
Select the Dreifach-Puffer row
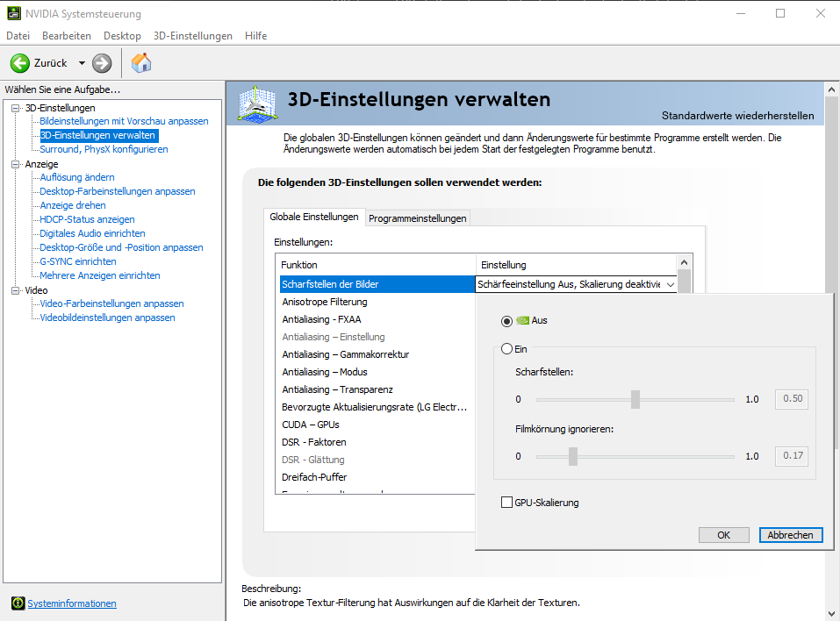click(377, 477)
